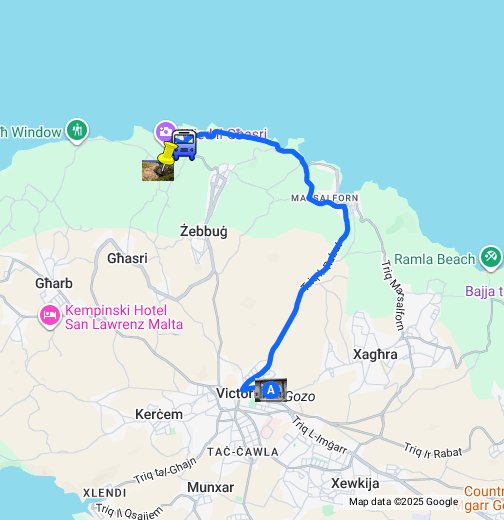This screenshot has height=520, width=504.
Task: Click the Xewkija town label
Action: 355,483
